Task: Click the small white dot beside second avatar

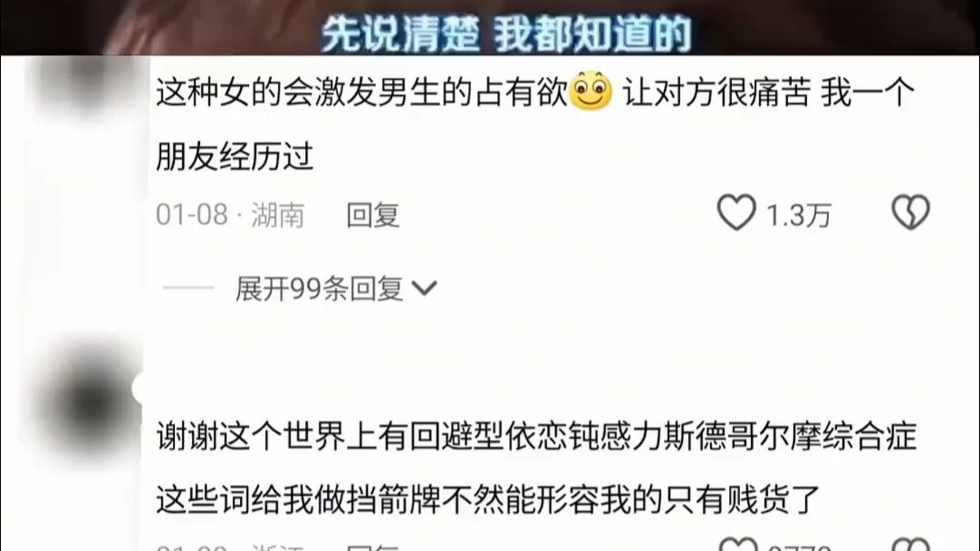Action: tap(140, 389)
